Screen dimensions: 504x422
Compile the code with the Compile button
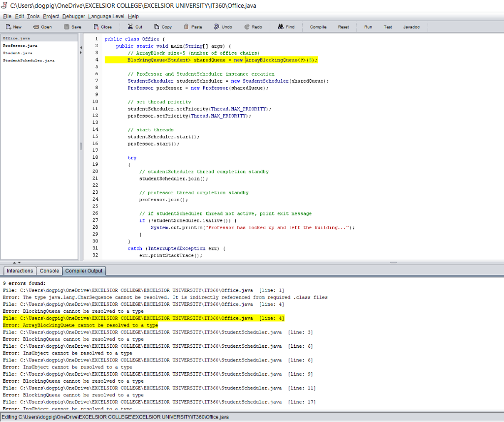[x=318, y=27]
